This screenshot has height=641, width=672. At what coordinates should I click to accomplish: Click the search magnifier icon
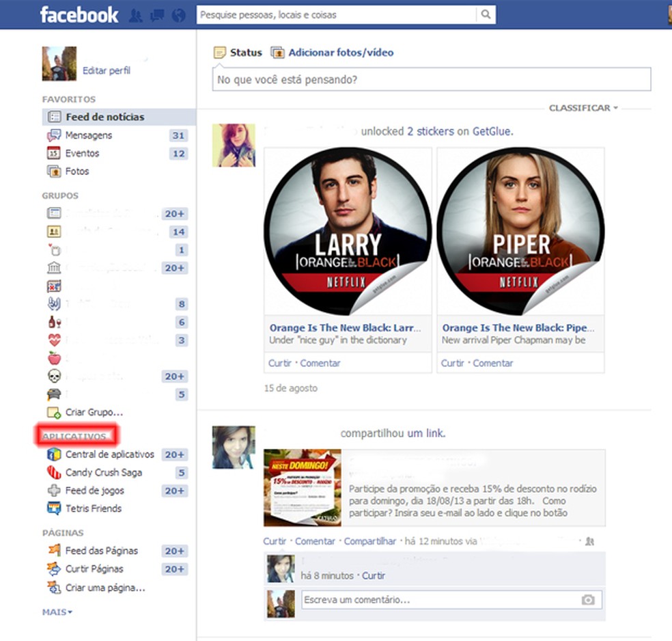(x=485, y=12)
